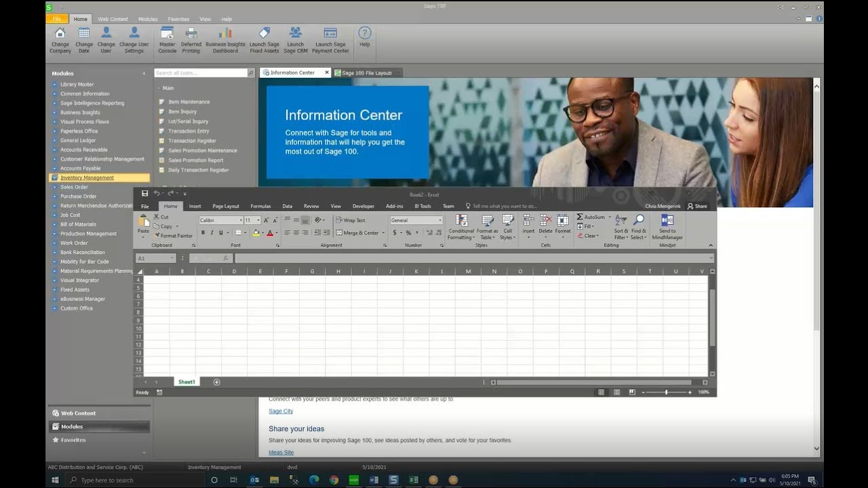Open the Sage City link
The width and height of the screenshot is (868, 488).
(x=281, y=411)
